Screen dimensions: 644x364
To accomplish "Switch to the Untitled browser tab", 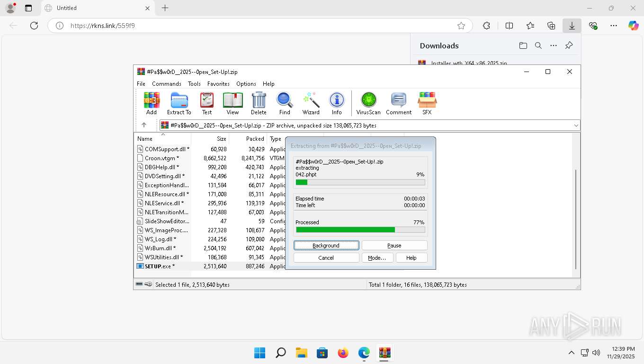I will (97, 8).
